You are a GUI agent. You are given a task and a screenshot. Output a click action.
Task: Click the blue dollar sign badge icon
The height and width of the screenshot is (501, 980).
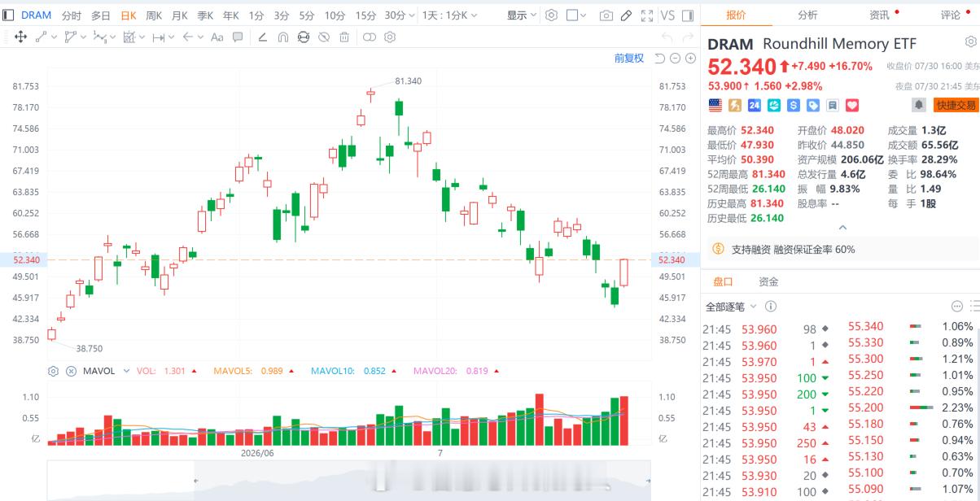tap(794, 105)
